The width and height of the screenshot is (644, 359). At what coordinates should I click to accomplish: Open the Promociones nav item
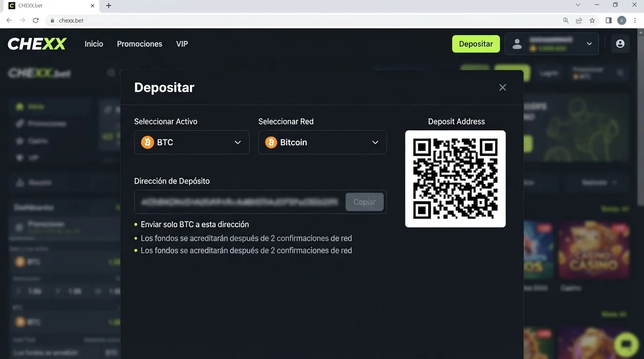(x=139, y=44)
